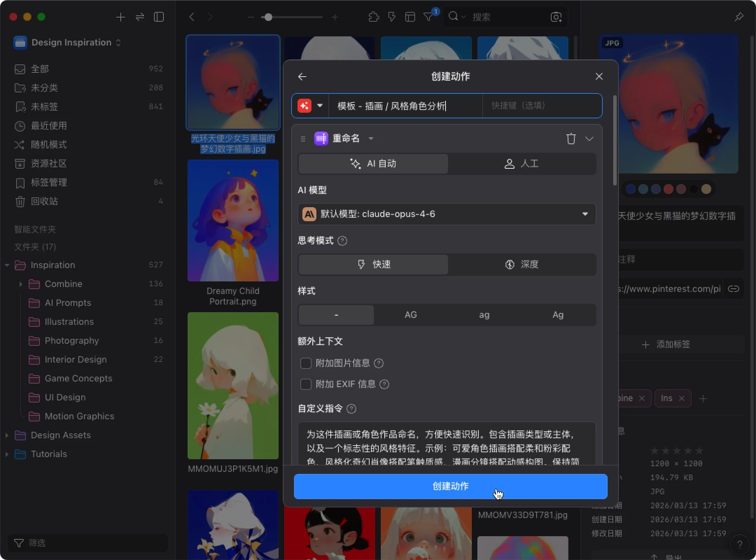Click the blue 创建动作 button
The height and width of the screenshot is (560, 756).
[450, 486]
